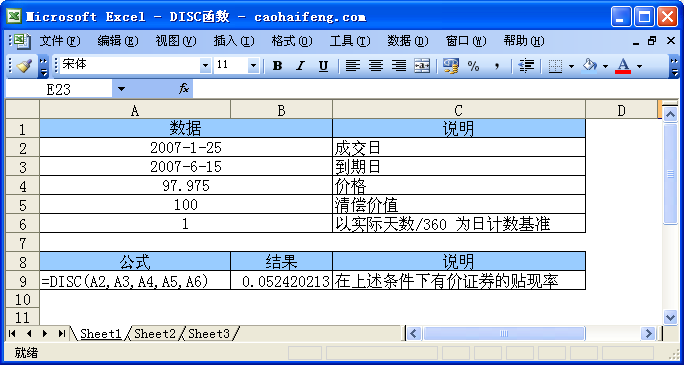Select column A header
Viewport: 684px width, 365px height.
(x=135, y=111)
